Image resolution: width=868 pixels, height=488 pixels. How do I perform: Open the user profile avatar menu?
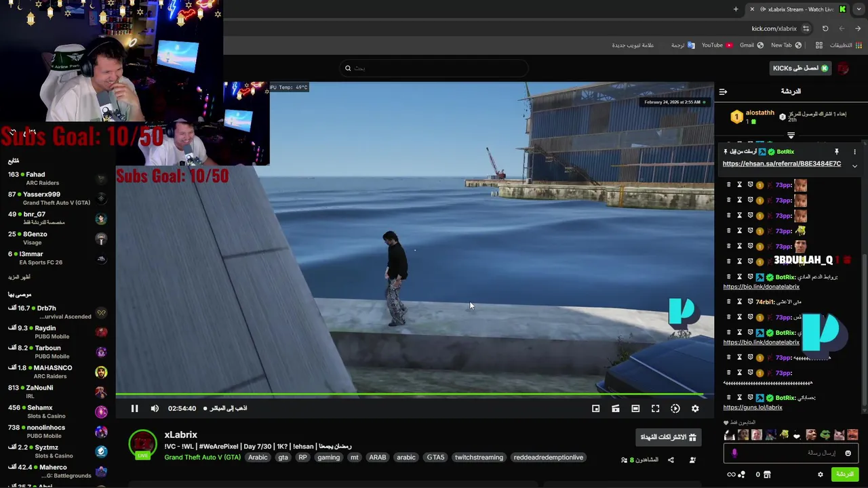pyautogui.click(x=843, y=68)
